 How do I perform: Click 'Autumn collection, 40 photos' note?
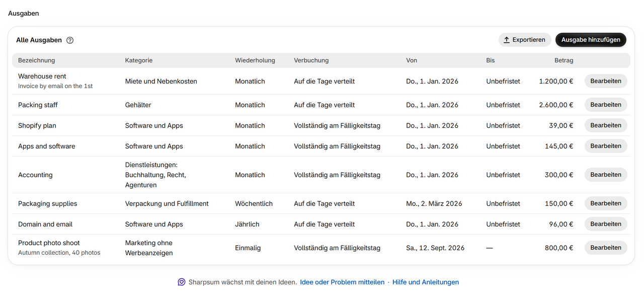(x=59, y=253)
